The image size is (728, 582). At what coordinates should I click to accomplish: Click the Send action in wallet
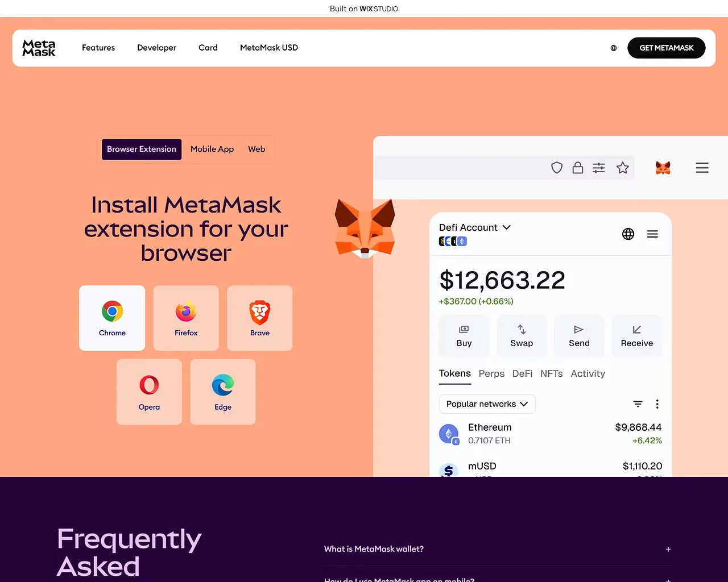pos(579,336)
